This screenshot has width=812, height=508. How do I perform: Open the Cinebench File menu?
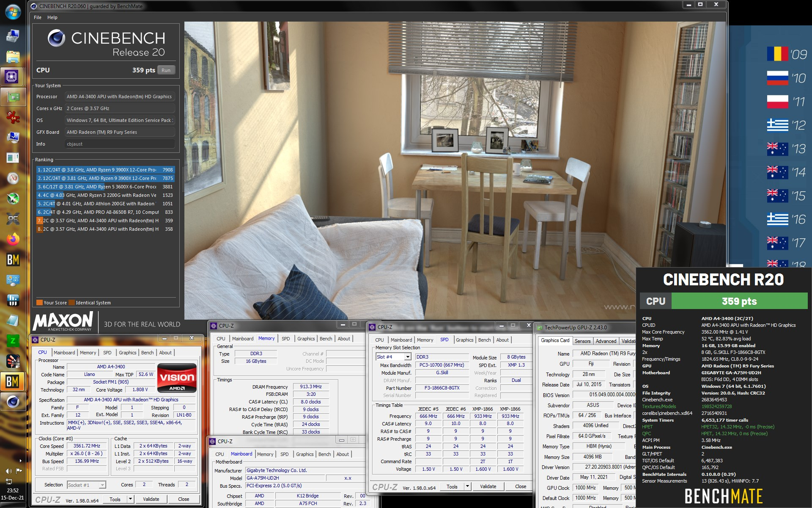pyautogui.click(x=38, y=17)
